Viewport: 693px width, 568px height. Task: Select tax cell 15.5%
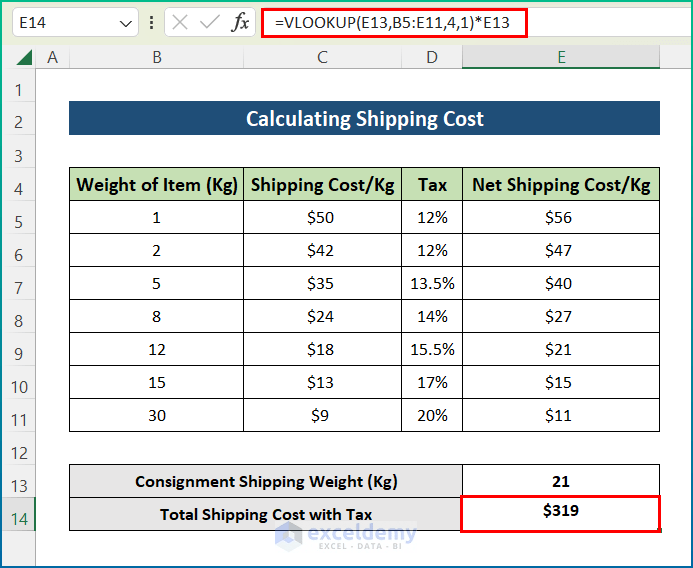click(432, 349)
